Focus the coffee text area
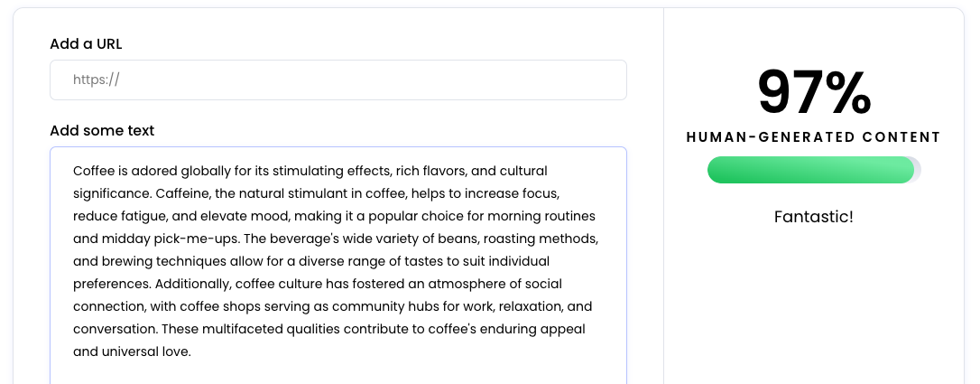This screenshot has height=384, width=980. [337, 262]
